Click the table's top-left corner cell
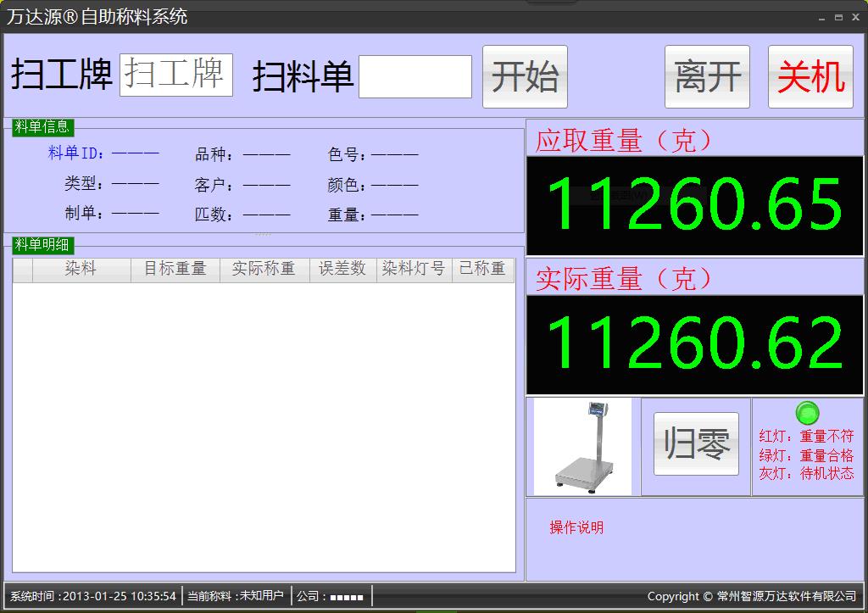 [x=22, y=269]
